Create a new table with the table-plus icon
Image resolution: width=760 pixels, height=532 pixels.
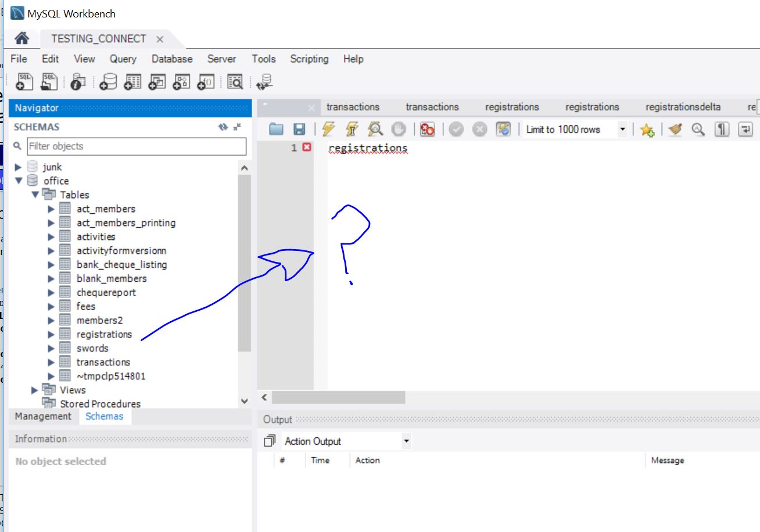132,81
